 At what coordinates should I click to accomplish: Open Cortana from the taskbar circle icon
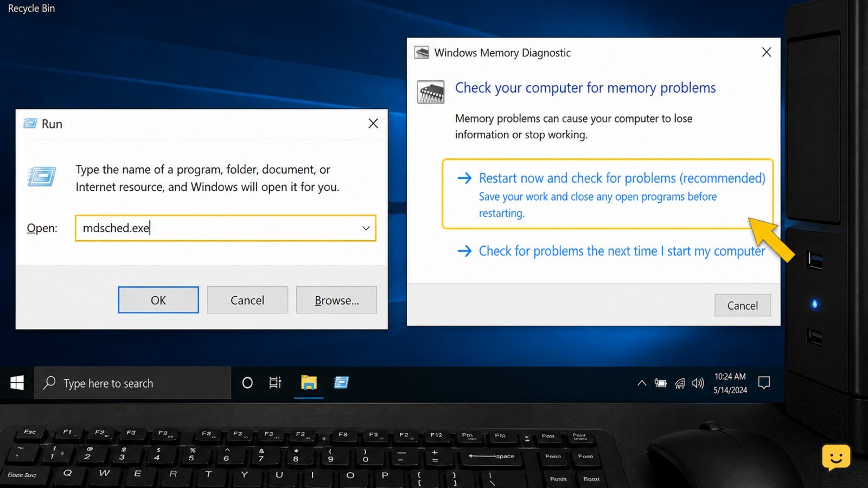[x=247, y=383]
